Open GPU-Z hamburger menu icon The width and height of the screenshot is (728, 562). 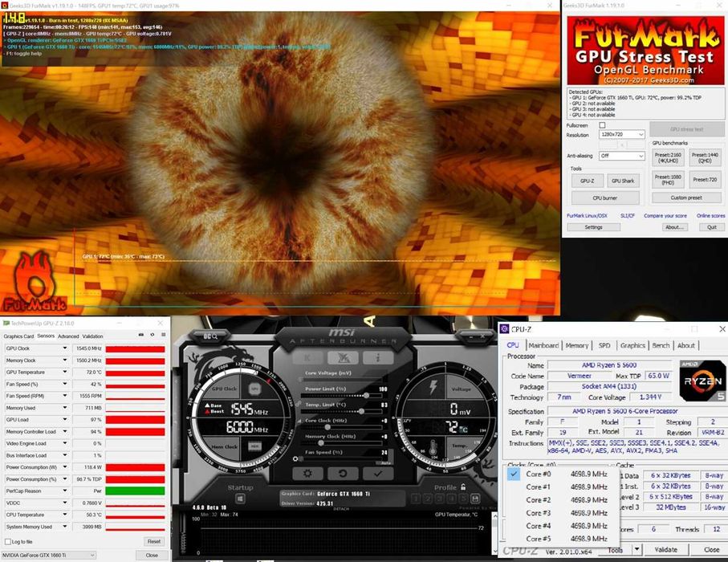tap(164, 335)
